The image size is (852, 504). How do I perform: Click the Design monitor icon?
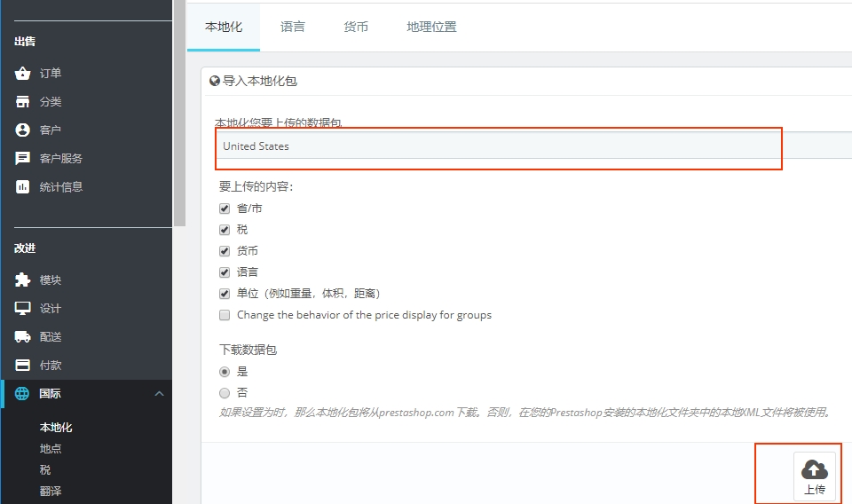tap(23, 309)
